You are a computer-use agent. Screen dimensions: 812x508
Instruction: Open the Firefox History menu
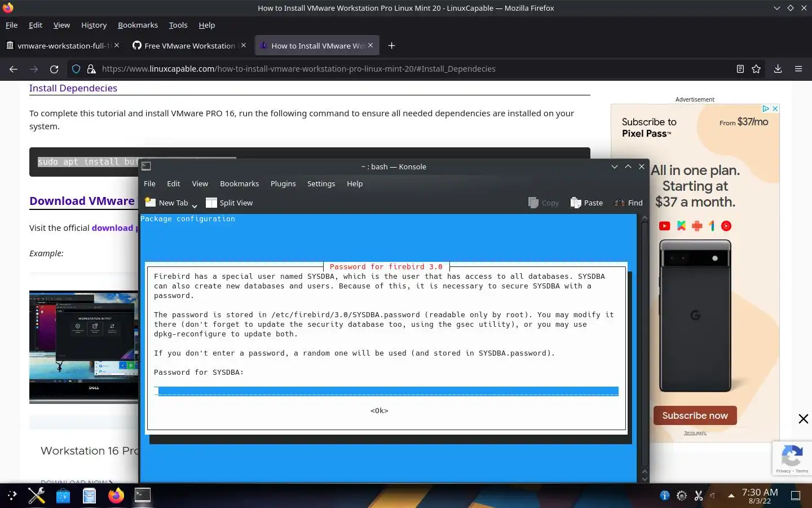94,25
